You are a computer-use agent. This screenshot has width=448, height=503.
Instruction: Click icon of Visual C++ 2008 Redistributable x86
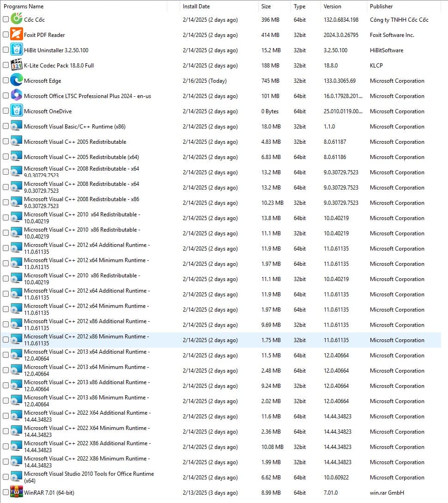pos(16,202)
